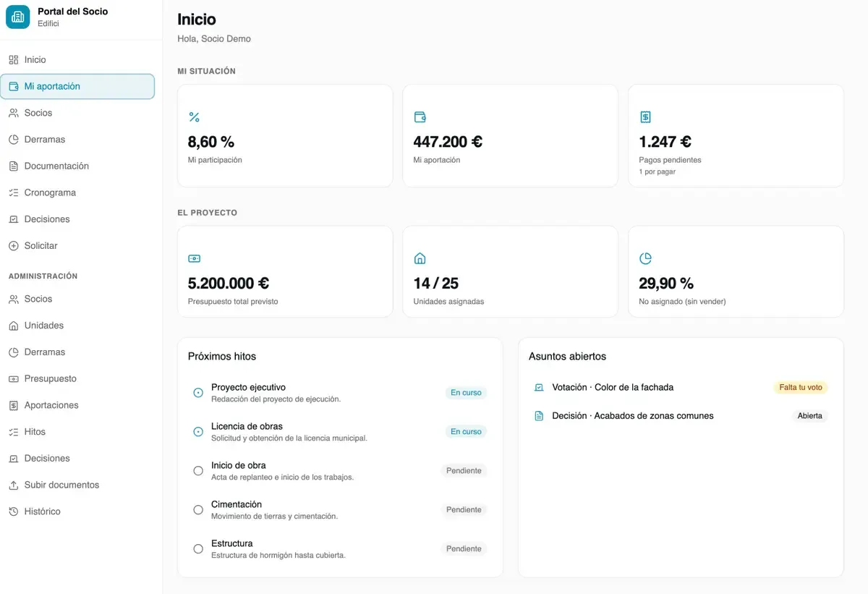Click the Falta tu voto badge
Viewport: 868px width, 594px height.
(x=801, y=388)
